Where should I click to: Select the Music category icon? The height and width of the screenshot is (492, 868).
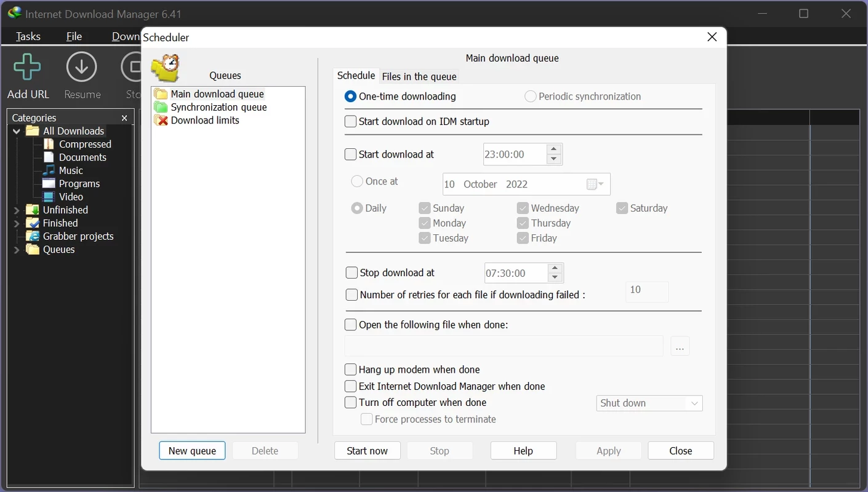(49, 170)
